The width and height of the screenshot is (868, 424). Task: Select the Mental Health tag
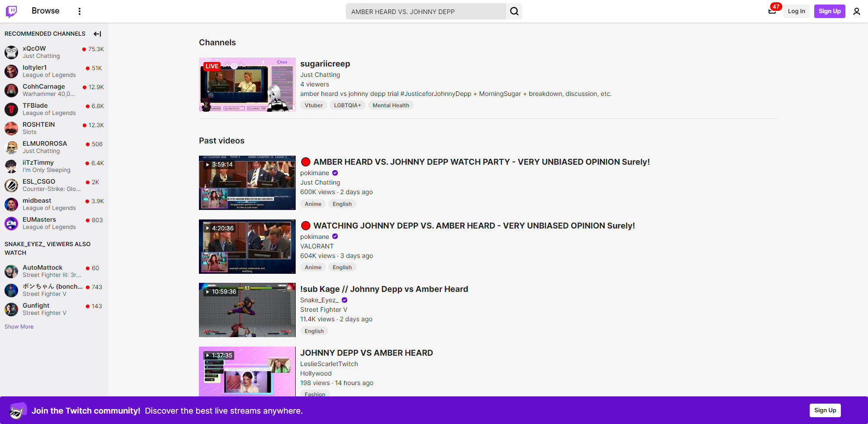pos(391,105)
